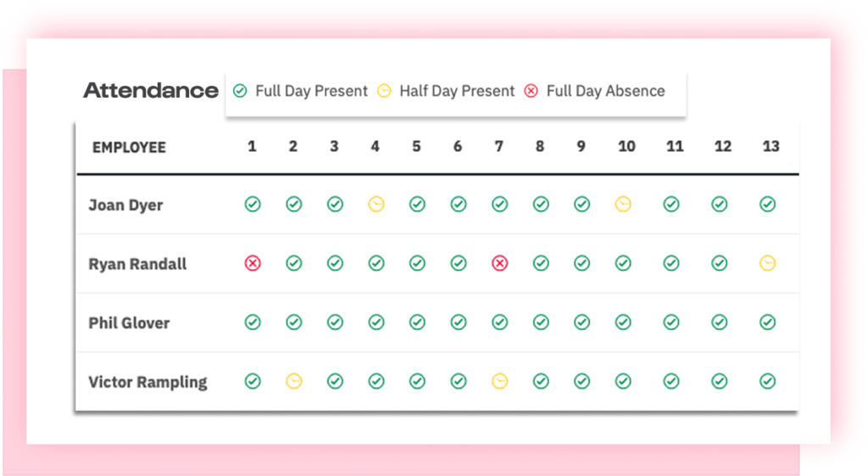Click Joan Dyer's half day icon on day 10
This screenshot has height=476, width=868.
[x=623, y=204]
